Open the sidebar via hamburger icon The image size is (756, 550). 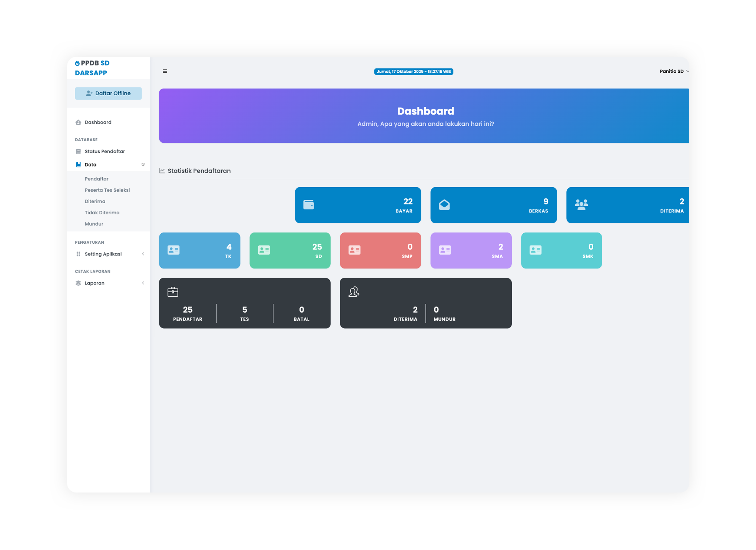coord(165,71)
